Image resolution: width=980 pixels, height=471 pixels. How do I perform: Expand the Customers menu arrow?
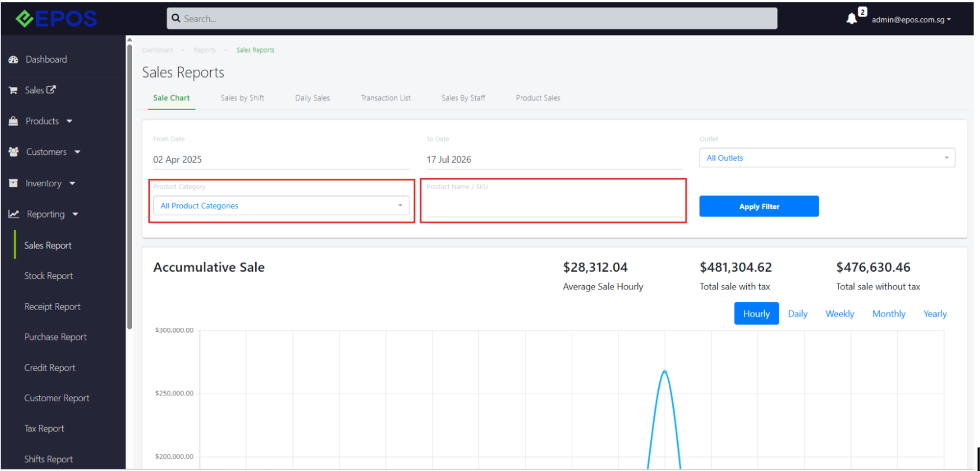click(78, 152)
